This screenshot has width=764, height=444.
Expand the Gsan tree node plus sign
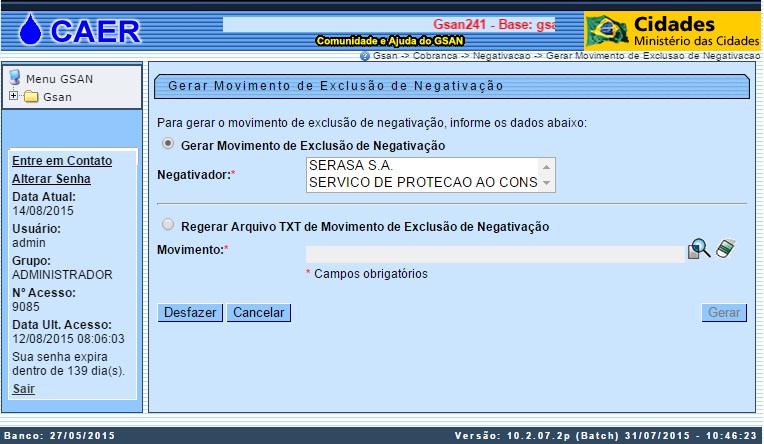14,96
